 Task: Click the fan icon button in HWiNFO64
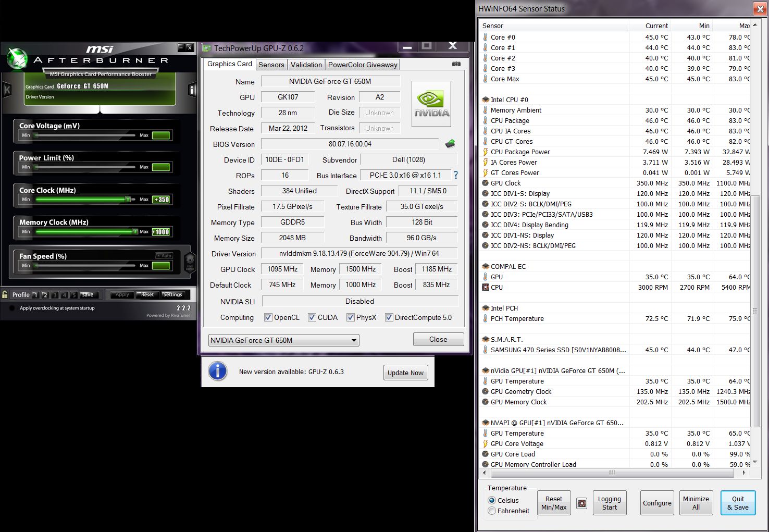[582, 503]
